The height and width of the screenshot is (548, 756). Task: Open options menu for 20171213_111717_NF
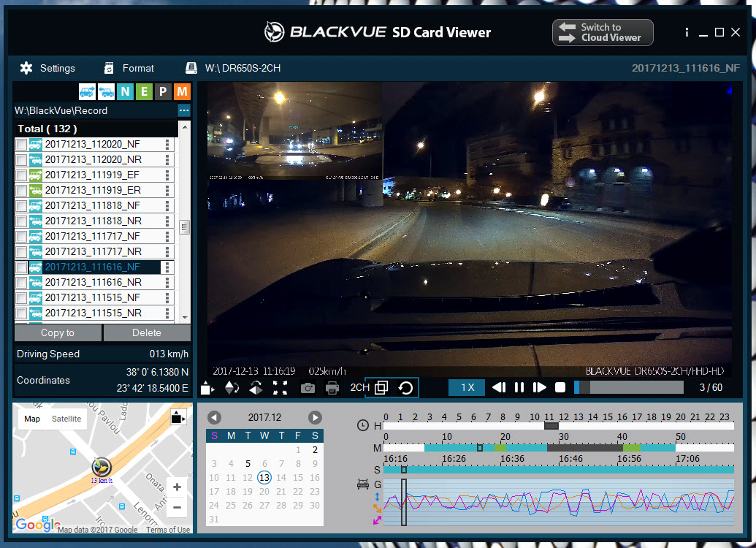(x=167, y=237)
